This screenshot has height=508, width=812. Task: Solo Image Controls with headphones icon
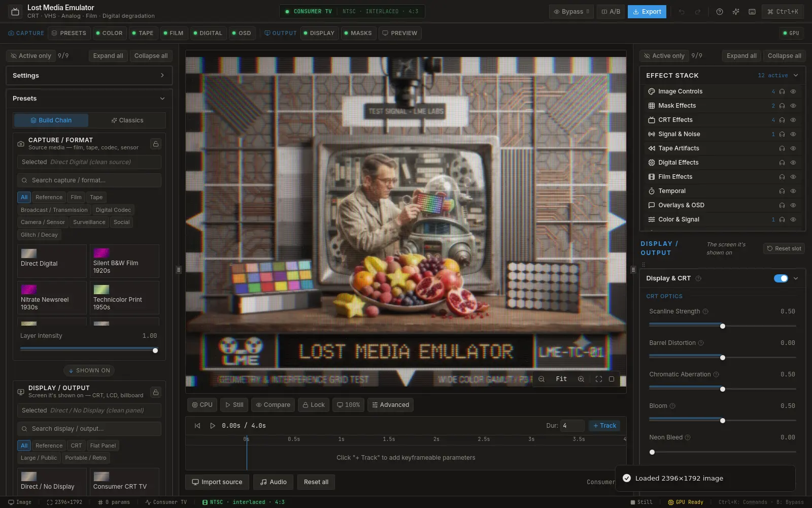(782, 91)
